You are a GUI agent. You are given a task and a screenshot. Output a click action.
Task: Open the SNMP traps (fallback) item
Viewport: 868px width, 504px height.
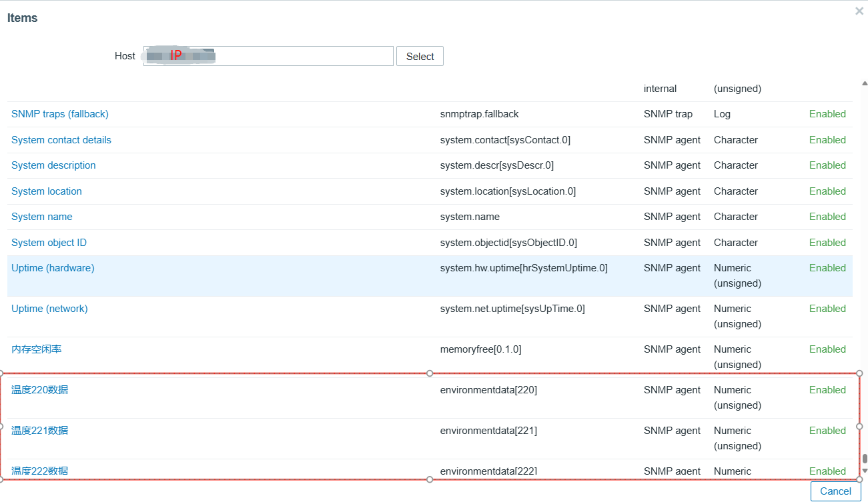[x=60, y=114]
